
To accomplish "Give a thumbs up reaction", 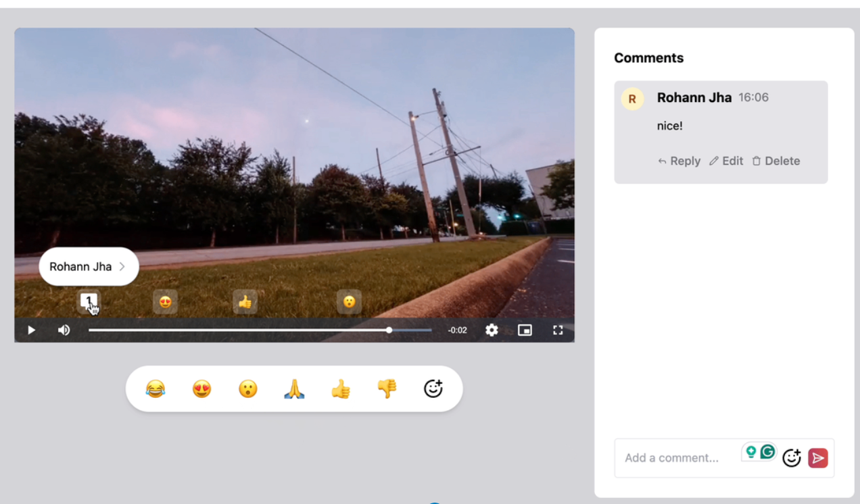I will [x=340, y=388].
